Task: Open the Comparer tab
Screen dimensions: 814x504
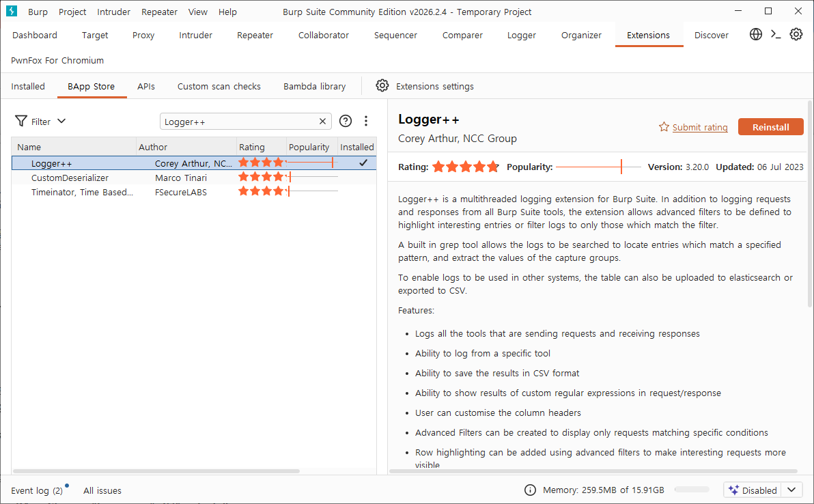Action: (462, 35)
